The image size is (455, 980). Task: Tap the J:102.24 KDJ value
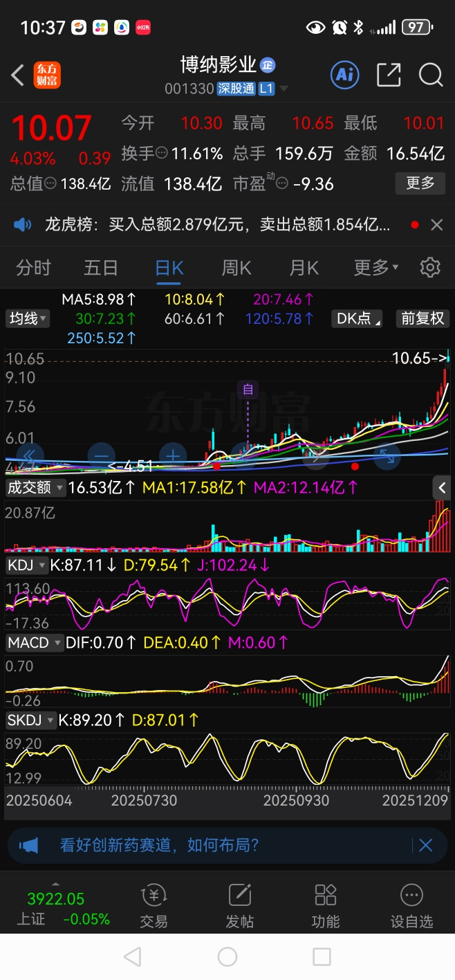(234, 565)
